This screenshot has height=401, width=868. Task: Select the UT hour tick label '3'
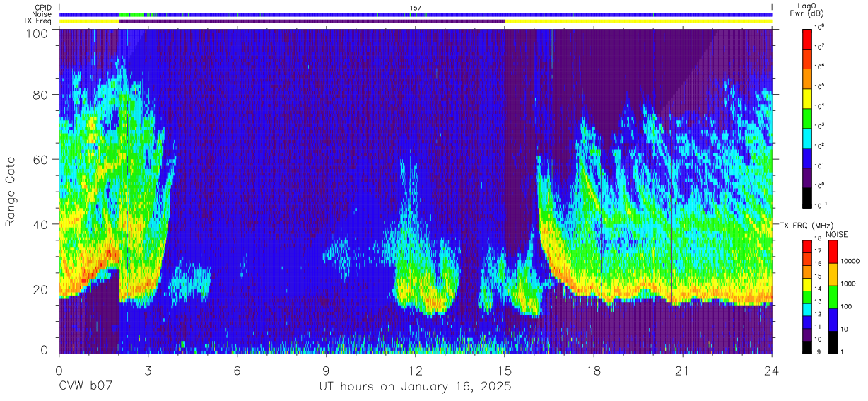[x=148, y=370]
